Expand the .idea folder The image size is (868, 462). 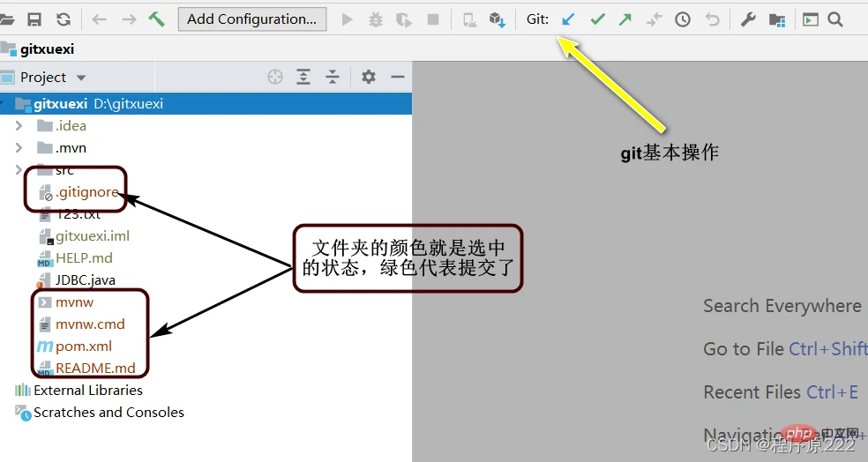pyautogui.click(x=19, y=125)
